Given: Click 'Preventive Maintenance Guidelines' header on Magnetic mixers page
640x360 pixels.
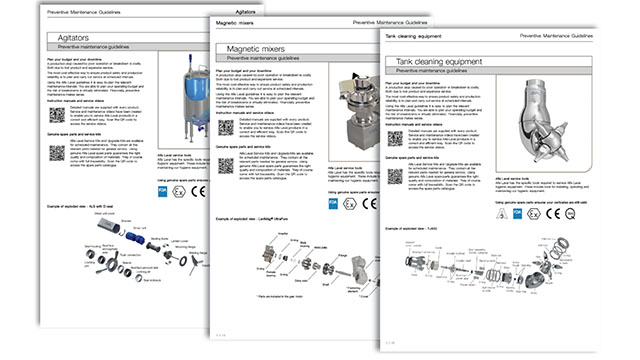Looking at the screenshot, I should pos(390,22).
